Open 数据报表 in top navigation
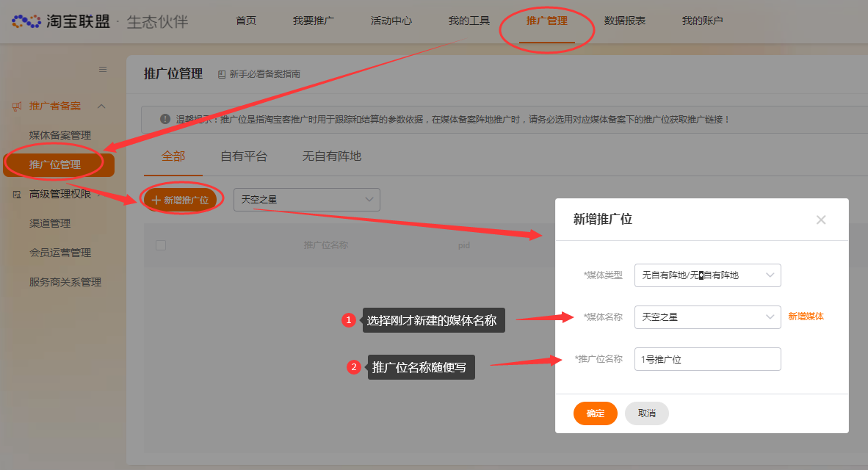Image resolution: width=868 pixels, height=470 pixels. click(625, 21)
